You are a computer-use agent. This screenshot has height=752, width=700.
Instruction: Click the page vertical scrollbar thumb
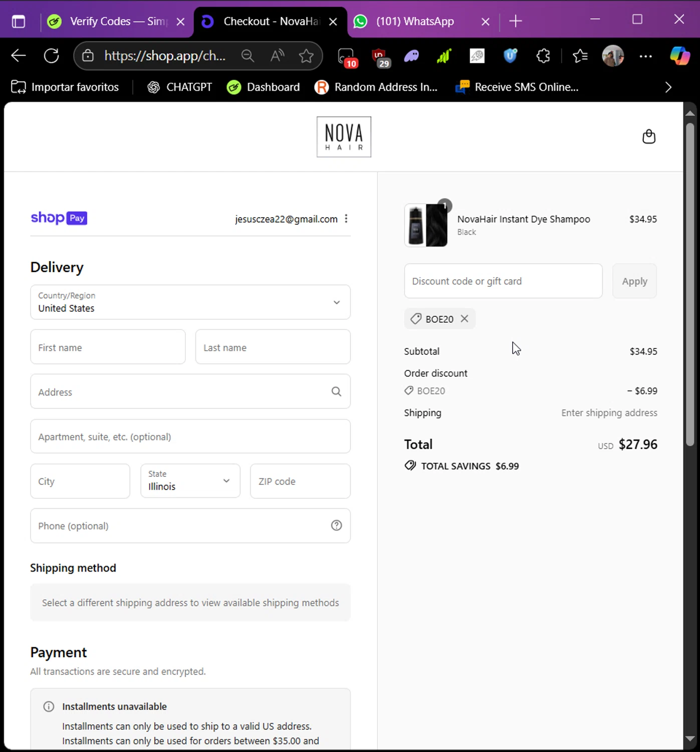pos(690,283)
